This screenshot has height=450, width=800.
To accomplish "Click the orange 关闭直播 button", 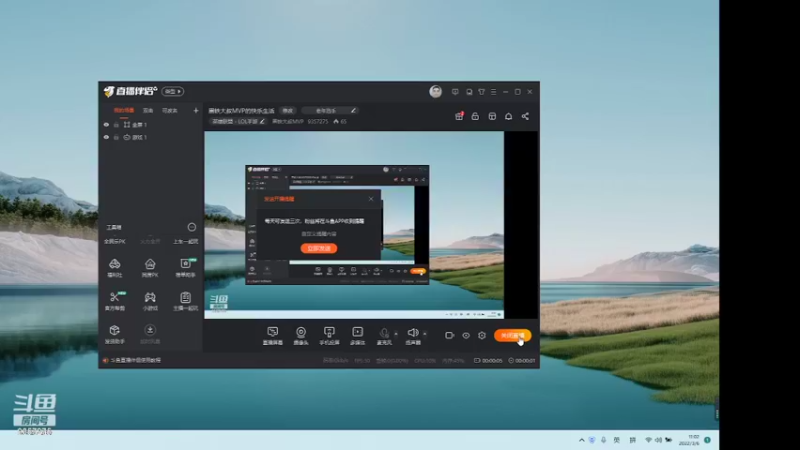I will click(513, 335).
